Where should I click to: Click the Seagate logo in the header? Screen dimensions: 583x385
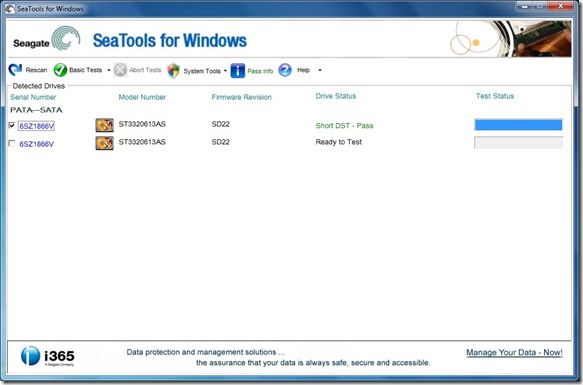46,39
